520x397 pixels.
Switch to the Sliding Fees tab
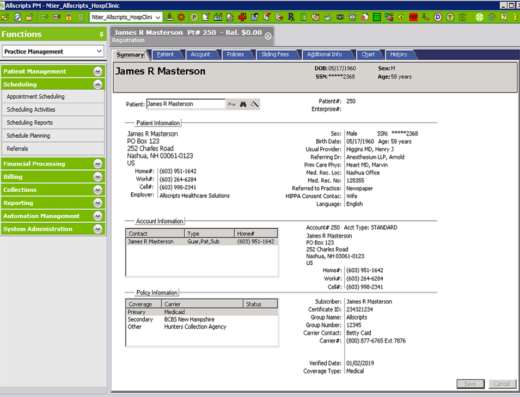coord(275,55)
